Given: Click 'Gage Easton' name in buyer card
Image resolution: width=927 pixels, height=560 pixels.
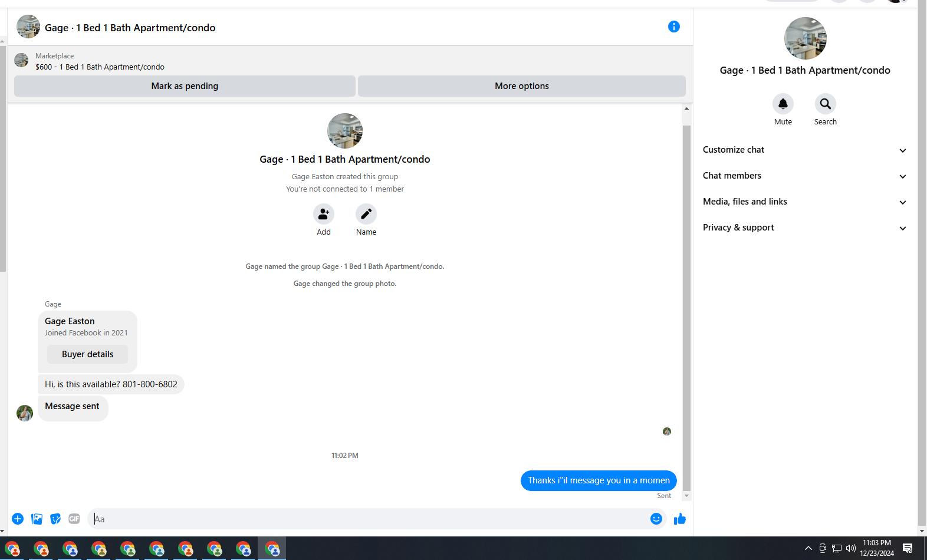Looking at the screenshot, I should point(70,321).
